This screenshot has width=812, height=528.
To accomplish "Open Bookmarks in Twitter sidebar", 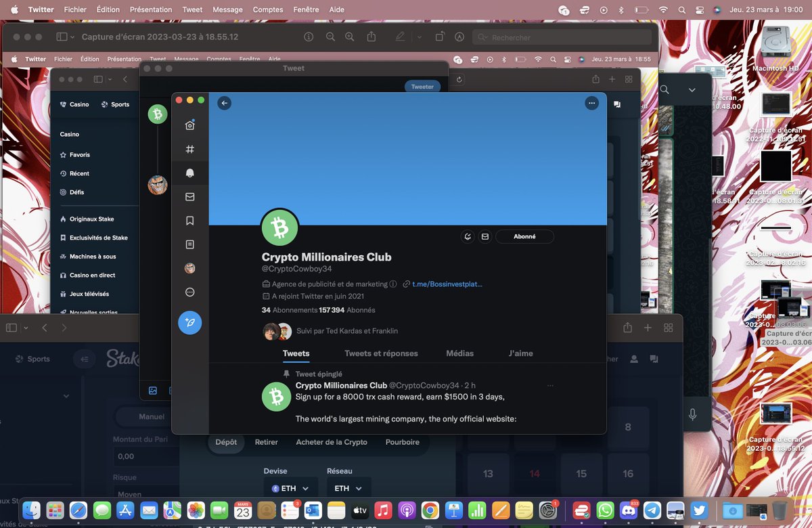I will pos(190,220).
